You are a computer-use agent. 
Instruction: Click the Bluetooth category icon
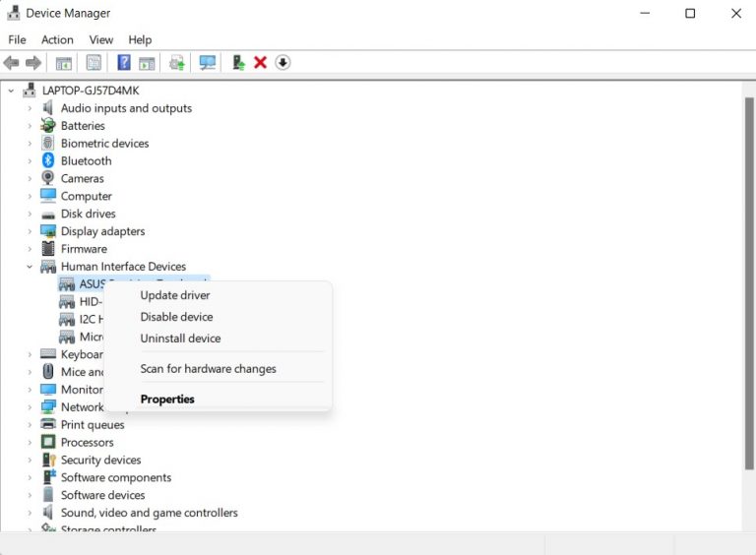pos(48,160)
